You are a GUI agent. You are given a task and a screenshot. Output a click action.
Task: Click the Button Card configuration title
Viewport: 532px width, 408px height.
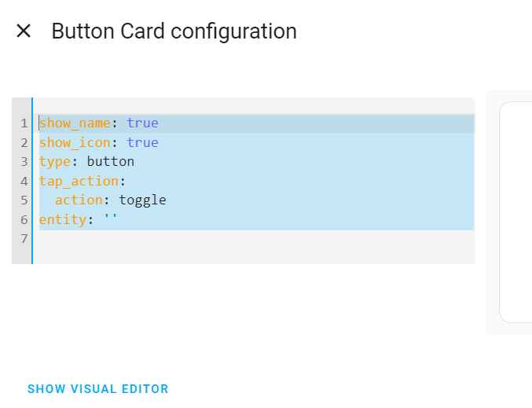pyautogui.click(x=174, y=31)
